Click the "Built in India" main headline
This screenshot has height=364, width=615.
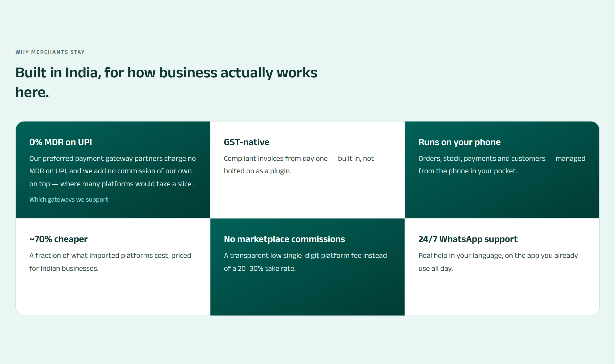click(166, 82)
